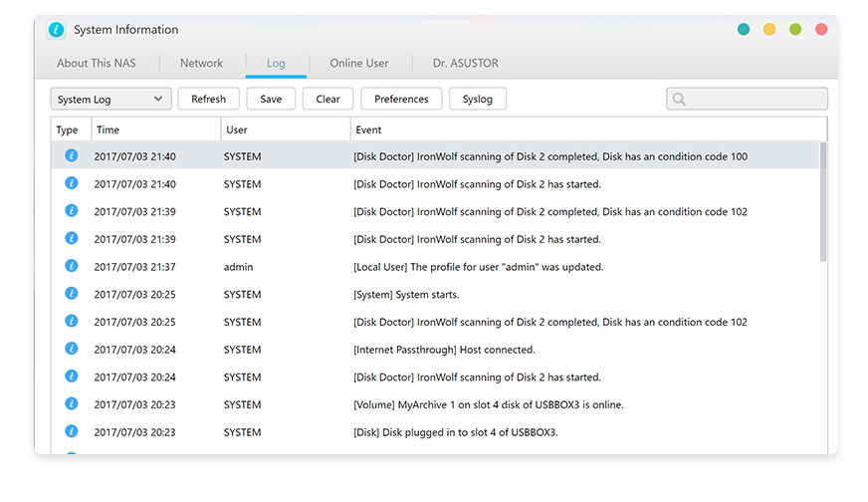Click the System Information app icon
Screen dimensions: 868x502
point(56,29)
